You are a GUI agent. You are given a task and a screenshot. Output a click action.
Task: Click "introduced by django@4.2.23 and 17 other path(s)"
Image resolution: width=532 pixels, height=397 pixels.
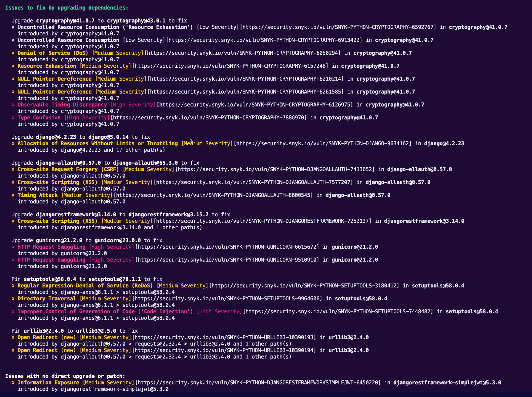pyautogui.click(x=91, y=150)
